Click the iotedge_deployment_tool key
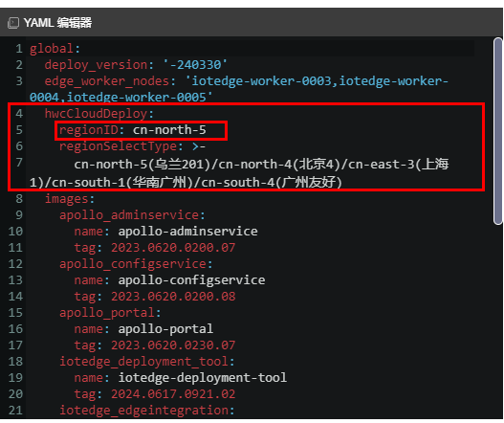Image resolution: width=504 pixels, height=423 pixels. point(143,362)
